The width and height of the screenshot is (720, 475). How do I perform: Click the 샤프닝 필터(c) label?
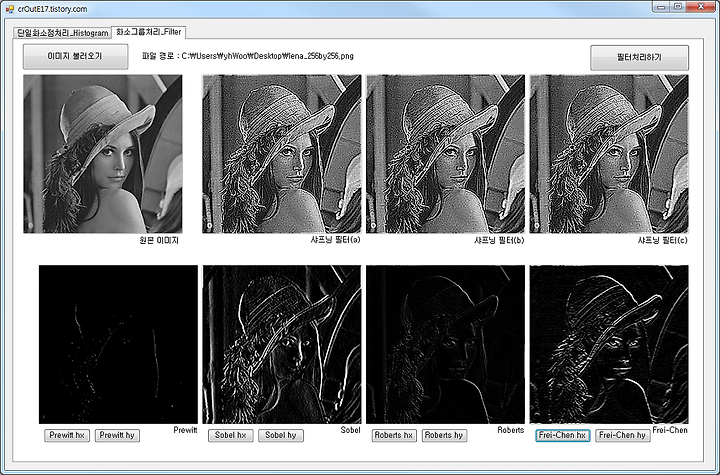[663, 240]
